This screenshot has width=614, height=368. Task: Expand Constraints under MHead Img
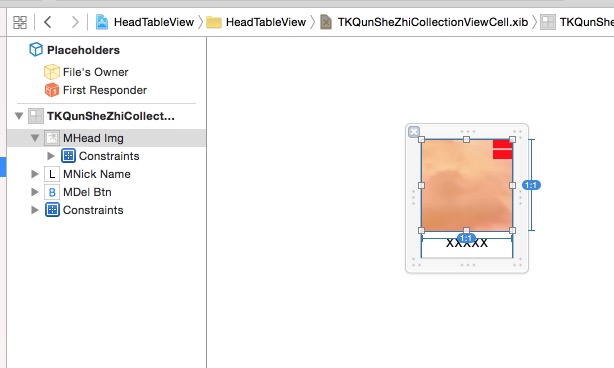pos(51,156)
